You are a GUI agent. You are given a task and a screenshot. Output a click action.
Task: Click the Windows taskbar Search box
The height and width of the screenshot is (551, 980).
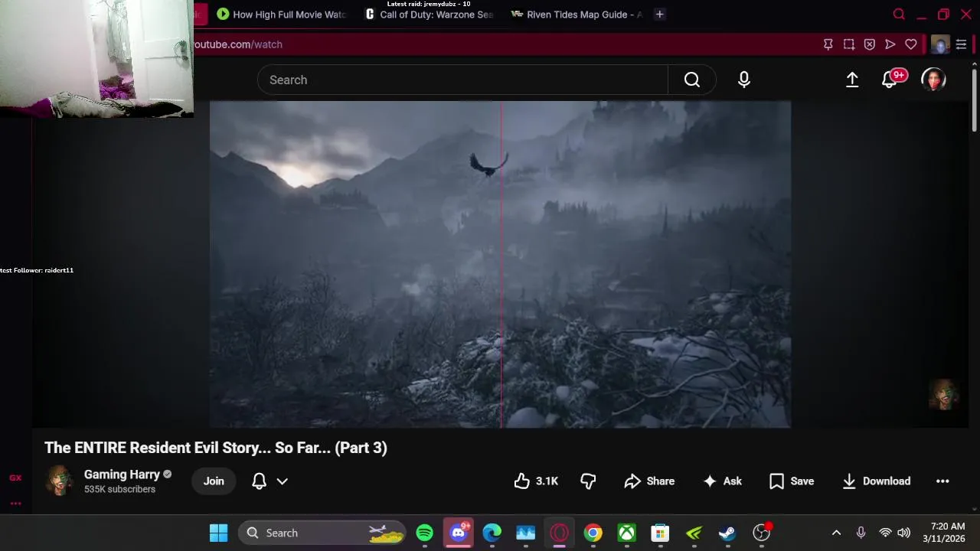pyautogui.click(x=322, y=533)
